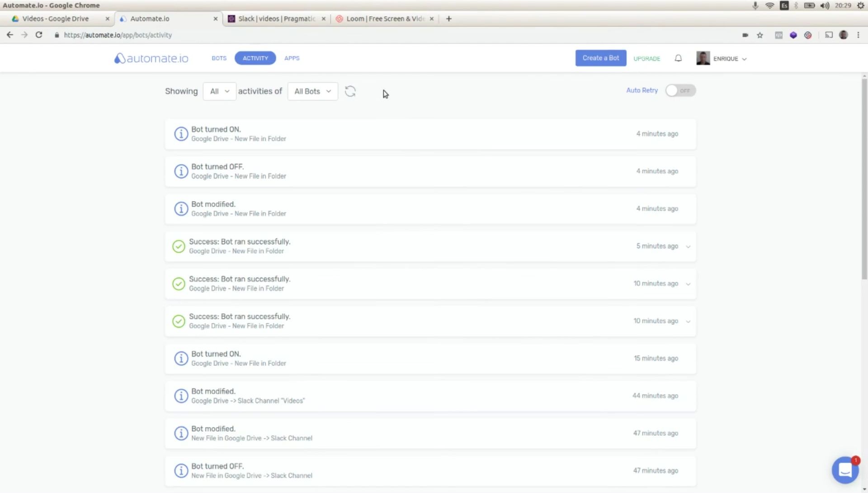Click 'Google Drive -> Slack Channel "Videos"' text
Image resolution: width=868 pixels, height=493 pixels.
(x=248, y=401)
